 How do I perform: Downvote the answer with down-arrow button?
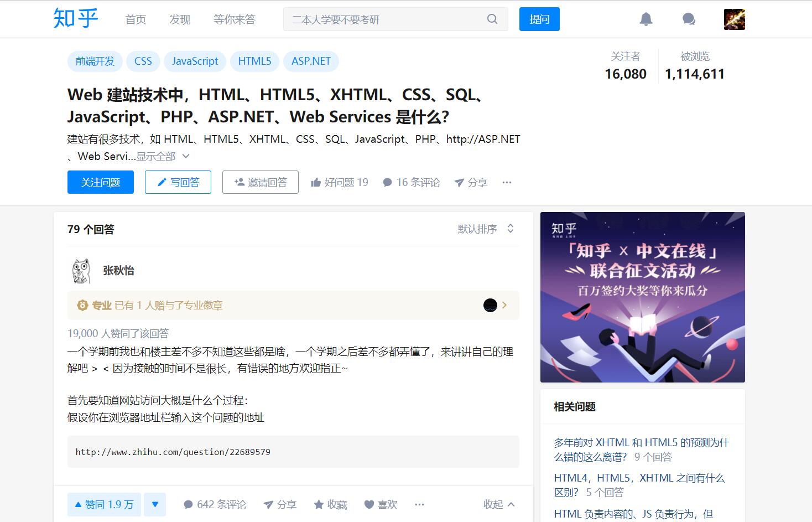click(155, 504)
